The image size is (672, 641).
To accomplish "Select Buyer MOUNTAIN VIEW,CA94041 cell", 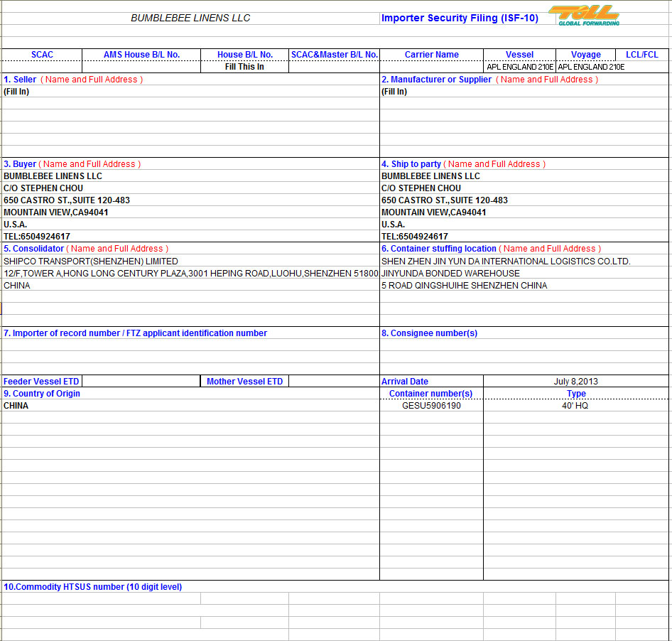I will [190, 212].
